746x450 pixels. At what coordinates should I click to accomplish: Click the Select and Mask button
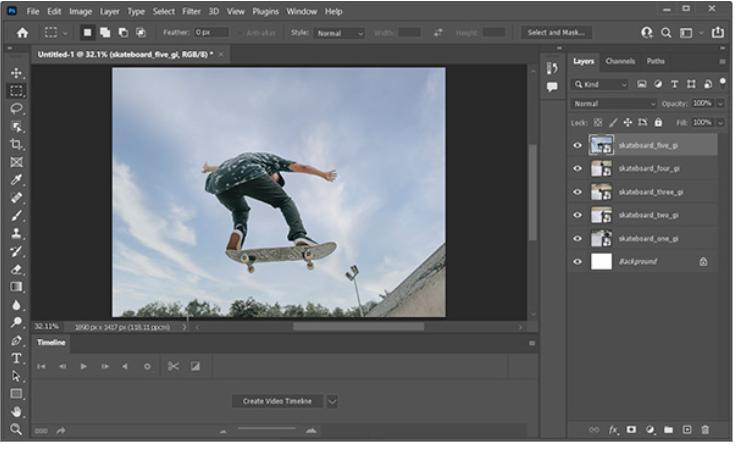557,32
